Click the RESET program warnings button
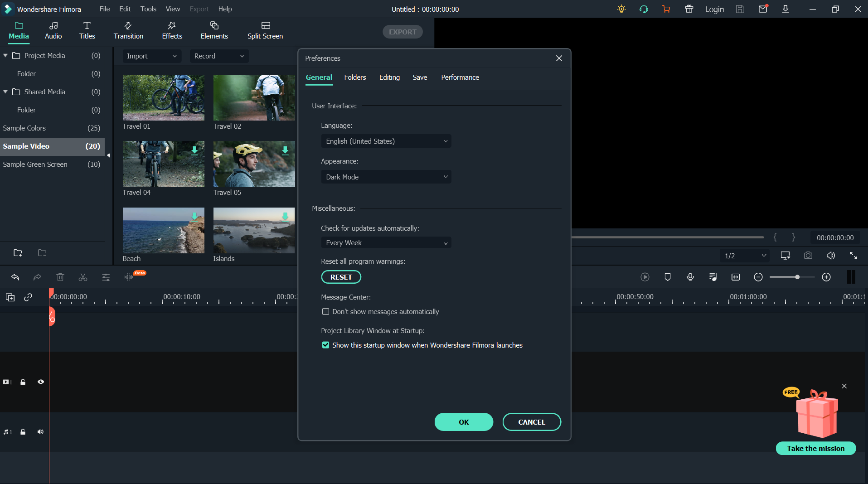The height and width of the screenshot is (484, 868). click(x=341, y=277)
